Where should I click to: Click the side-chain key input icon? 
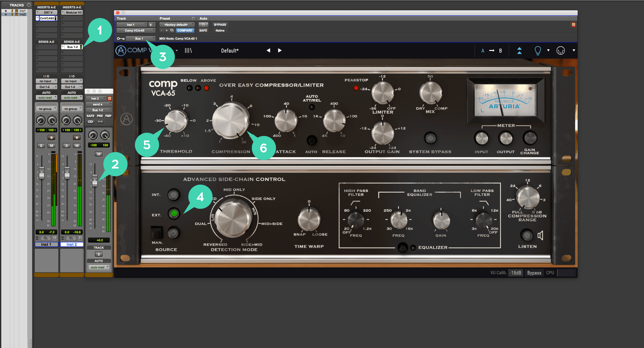coord(121,39)
